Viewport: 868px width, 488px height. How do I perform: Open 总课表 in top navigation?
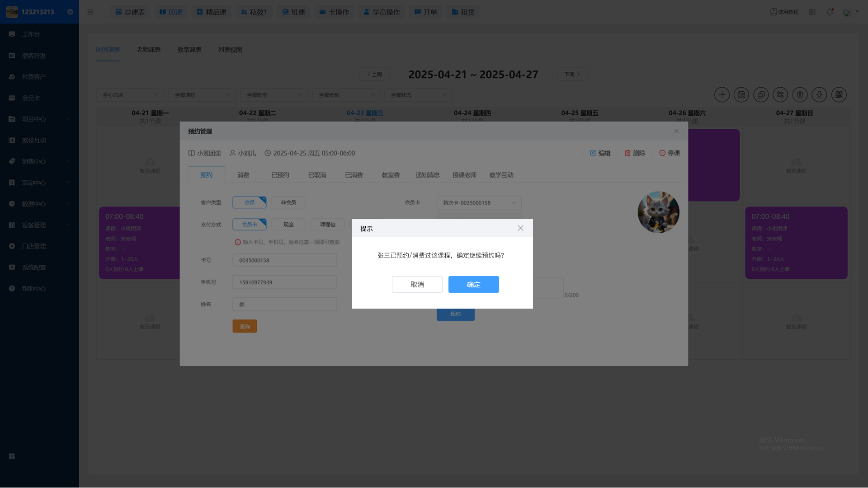click(x=130, y=12)
